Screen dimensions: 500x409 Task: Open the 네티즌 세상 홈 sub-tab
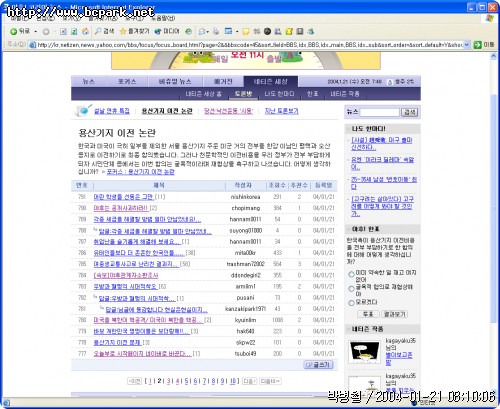click(x=203, y=94)
